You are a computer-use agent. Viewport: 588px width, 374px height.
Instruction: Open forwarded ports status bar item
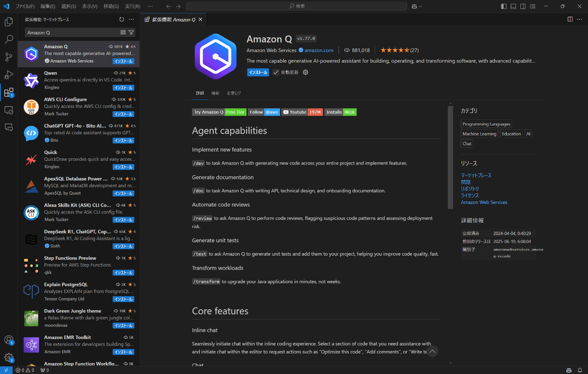[x=45, y=370]
